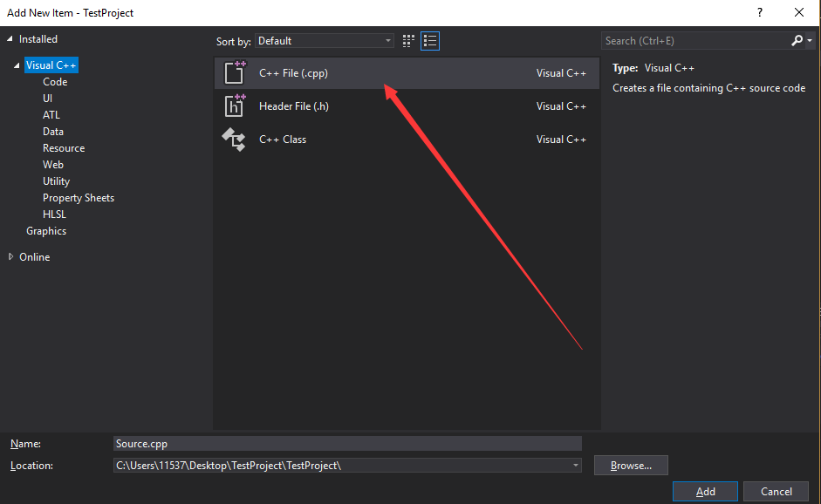Select the Header File (.h) template icon
821x504 pixels.
click(235, 106)
